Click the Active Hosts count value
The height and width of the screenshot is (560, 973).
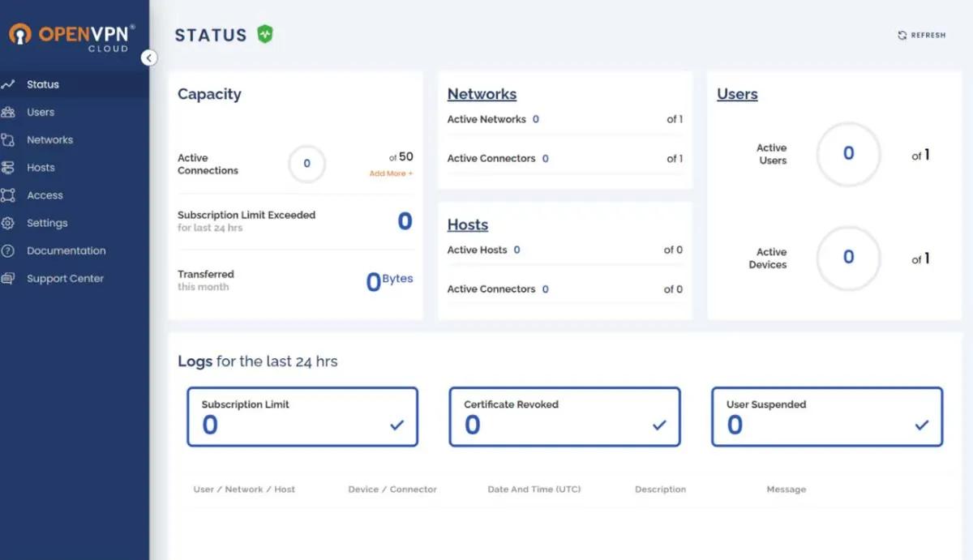[517, 250]
